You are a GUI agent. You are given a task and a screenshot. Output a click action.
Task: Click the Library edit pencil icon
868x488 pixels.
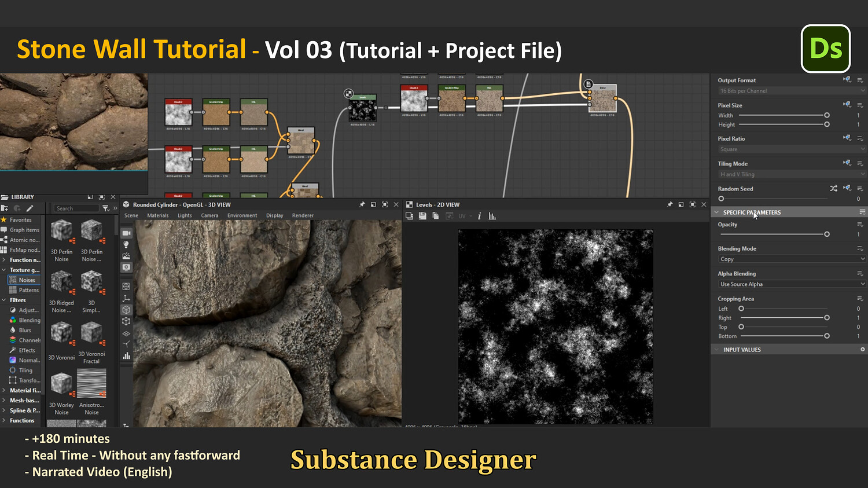click(x=30, y=208)
